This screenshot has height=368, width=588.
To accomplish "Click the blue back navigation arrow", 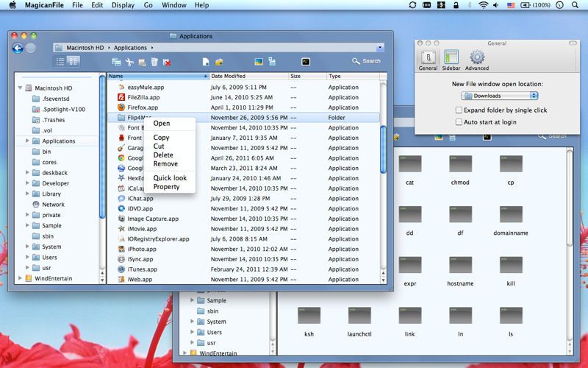I will click(x=18, y=49).
